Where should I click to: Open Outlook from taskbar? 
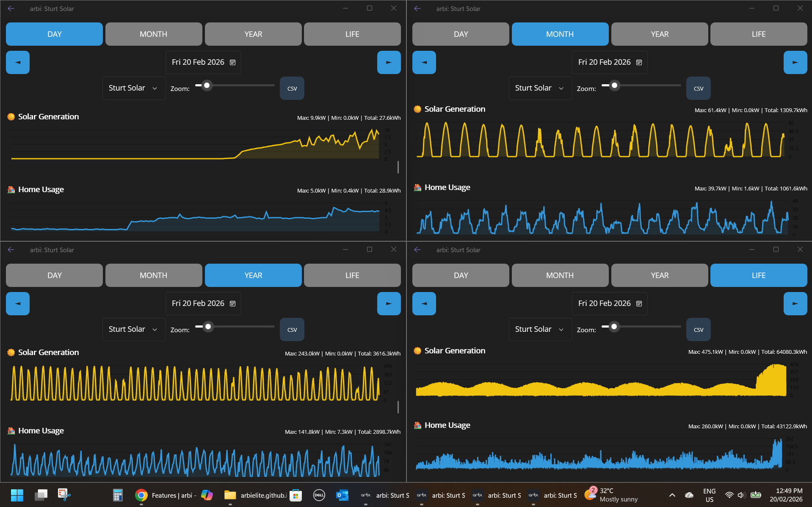pos(342,495)
